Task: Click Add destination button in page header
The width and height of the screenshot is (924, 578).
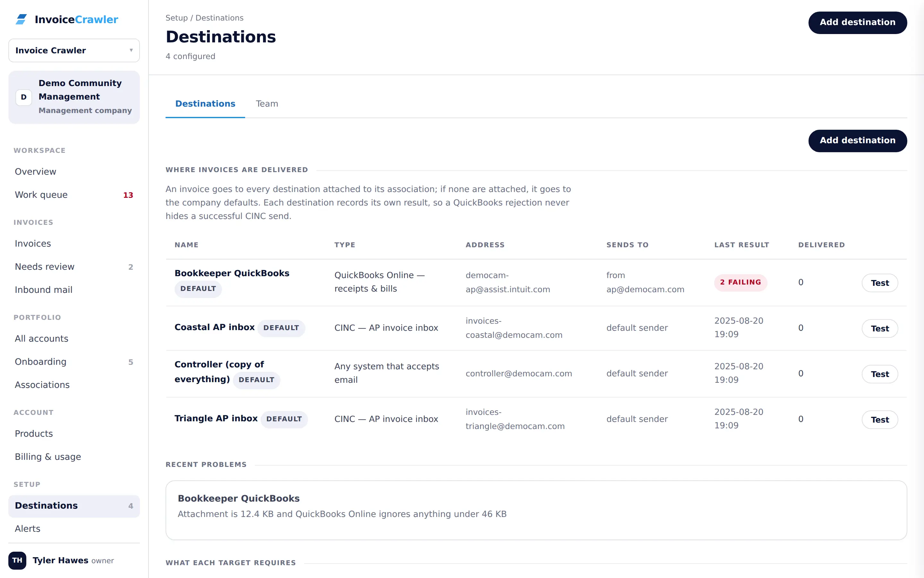Action: coord(858,22)
